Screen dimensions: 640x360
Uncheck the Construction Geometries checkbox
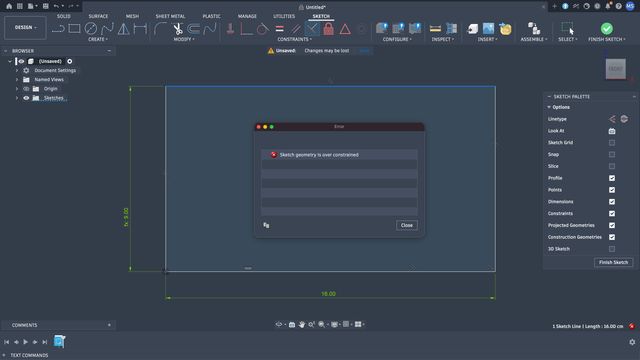(x=611, y=237)
